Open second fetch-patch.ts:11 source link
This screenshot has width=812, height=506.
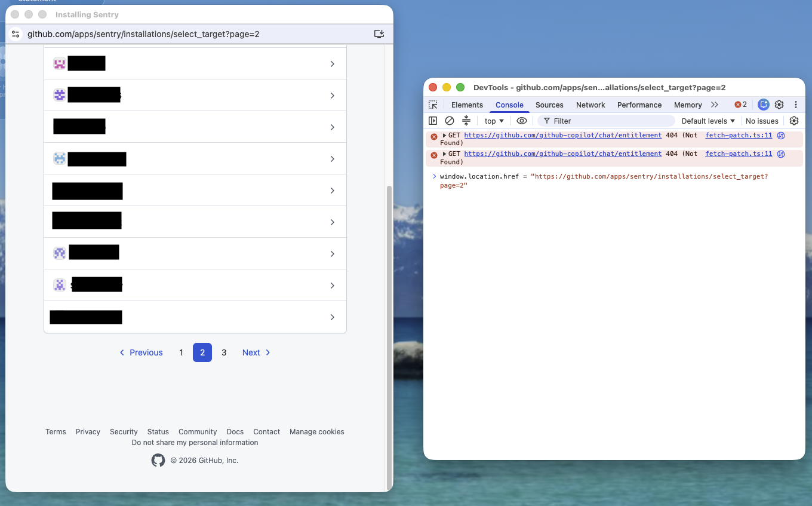click(x=739, y=154)
